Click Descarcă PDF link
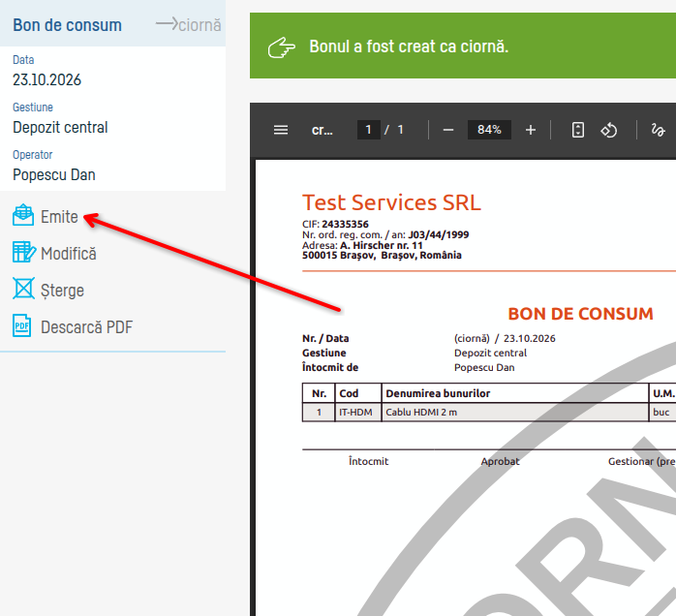Screen dimensions: 676x616 point(86,327)
